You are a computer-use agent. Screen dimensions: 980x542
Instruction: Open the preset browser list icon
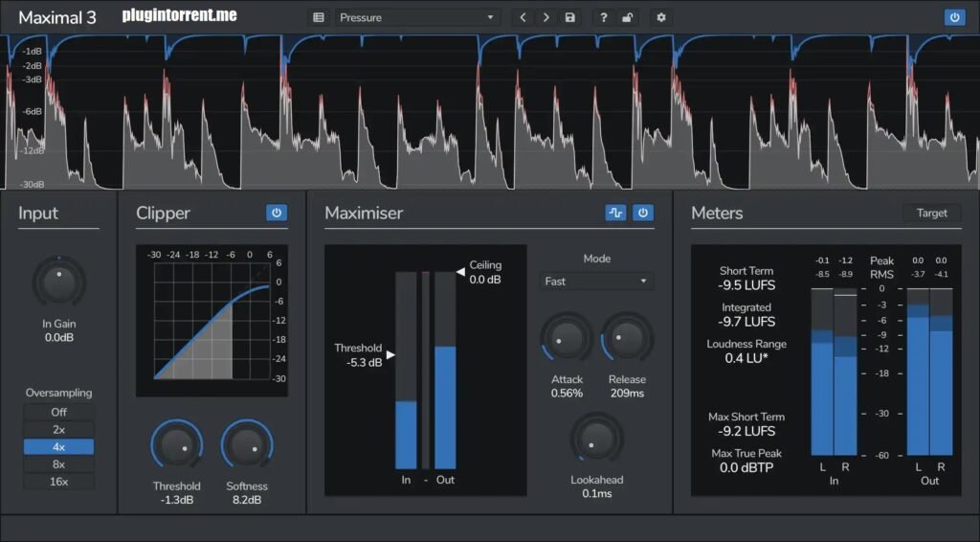(318, 17)
